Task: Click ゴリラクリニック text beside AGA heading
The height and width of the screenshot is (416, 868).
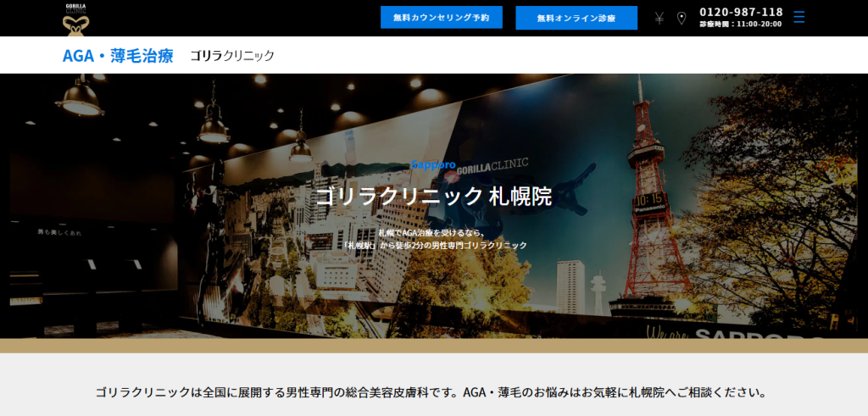Action: [x=232, y=55]
